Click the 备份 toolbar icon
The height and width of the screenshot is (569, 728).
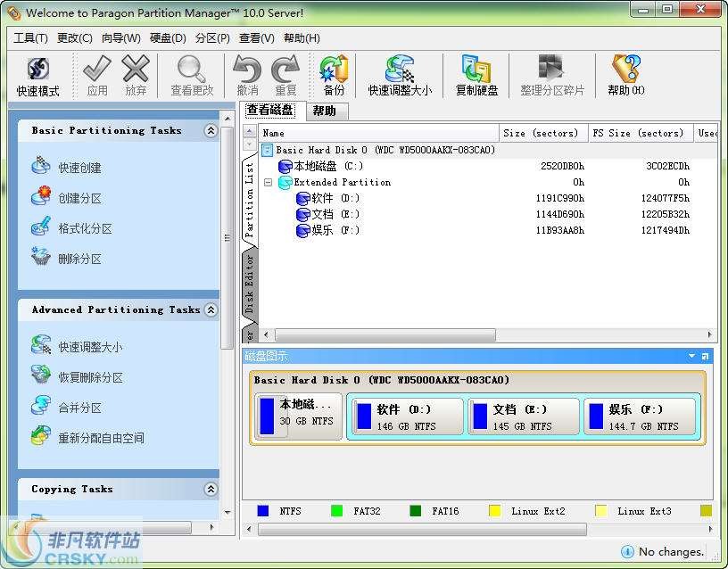334,73
